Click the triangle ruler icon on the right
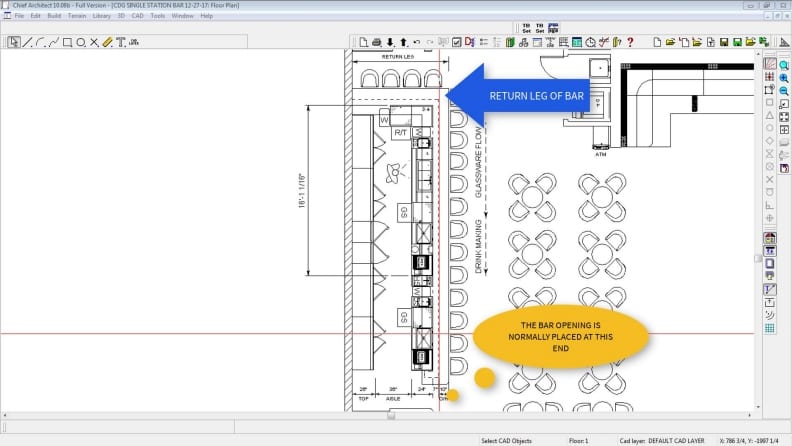Image resolution: width=792 pixels, height=446 pixels. click(784, 42)
